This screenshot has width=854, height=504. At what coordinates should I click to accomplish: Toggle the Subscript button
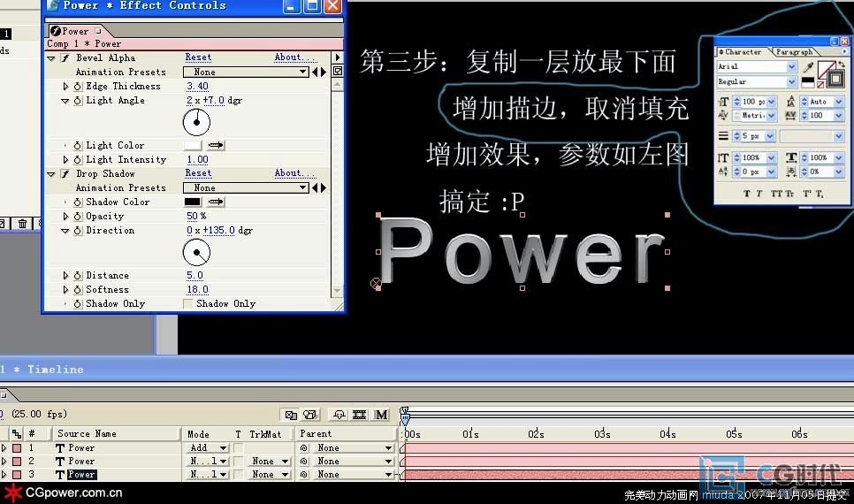820,194
